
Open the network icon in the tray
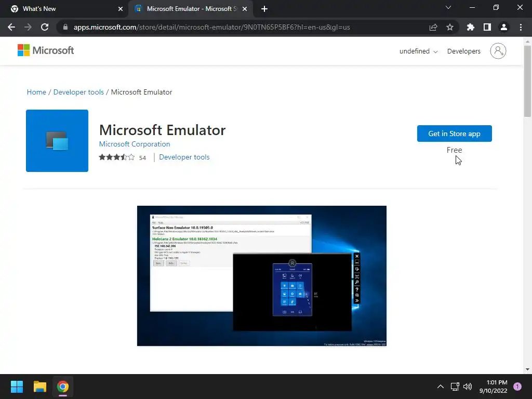coord(455,387)
